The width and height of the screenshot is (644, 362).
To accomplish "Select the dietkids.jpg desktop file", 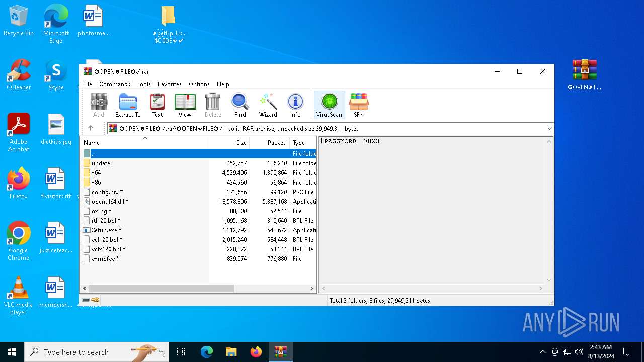I will coord(56,129).
